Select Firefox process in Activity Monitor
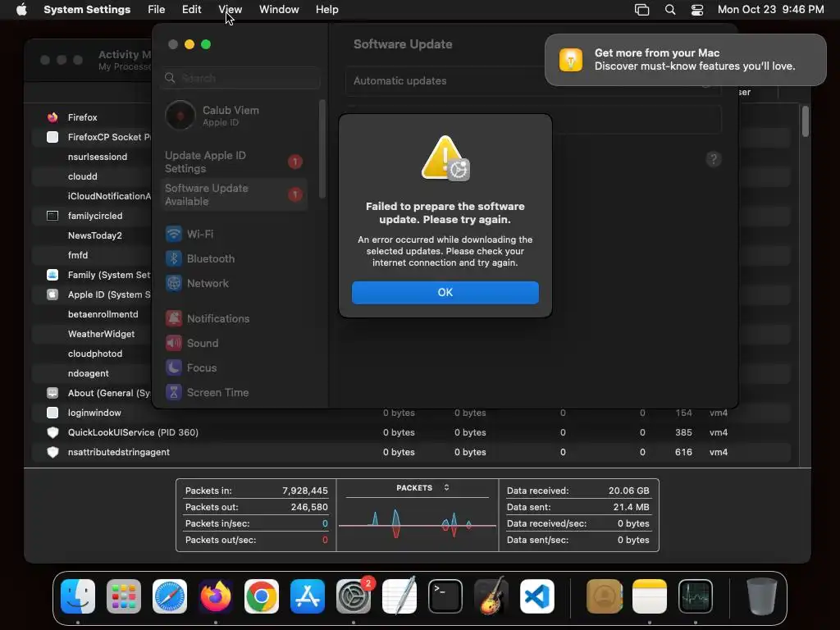This screenshot has width=840, height=630. pyautogui.click(x=83, y=117)
